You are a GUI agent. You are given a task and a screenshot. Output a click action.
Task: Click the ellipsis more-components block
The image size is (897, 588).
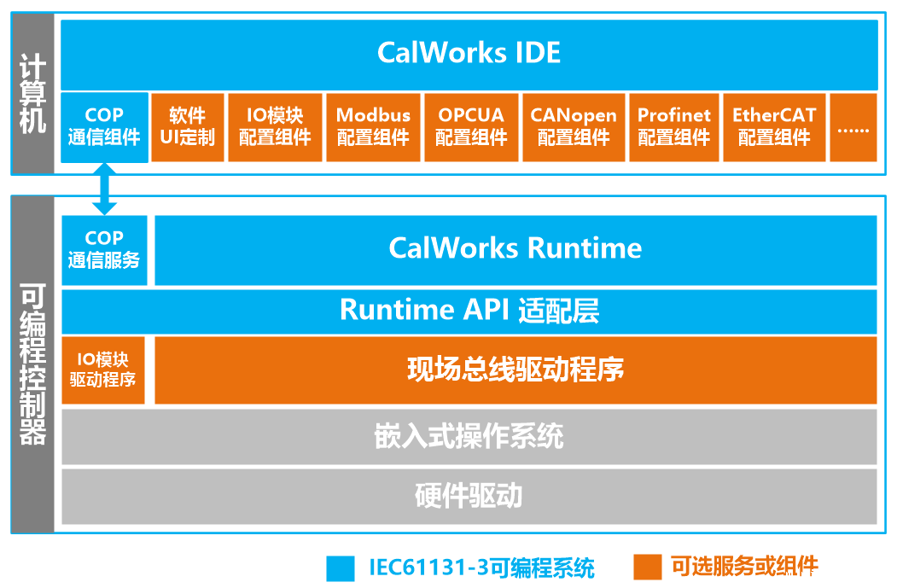853,127
